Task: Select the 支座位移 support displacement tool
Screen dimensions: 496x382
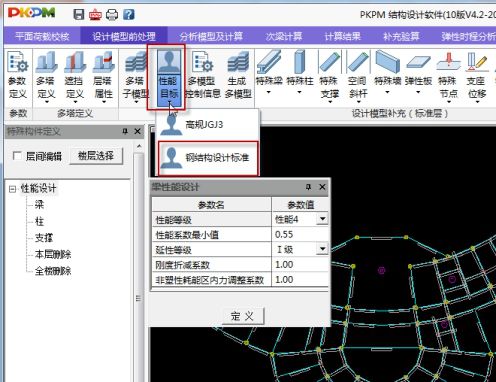Action: (477, 76)
